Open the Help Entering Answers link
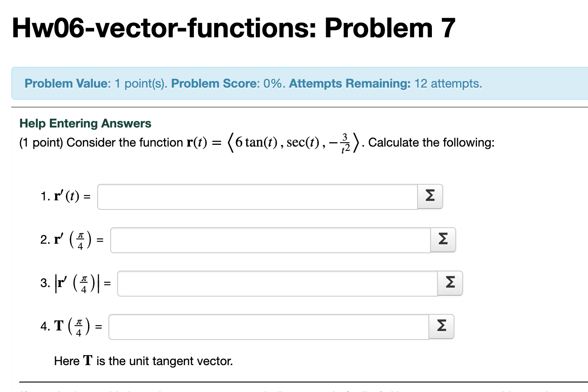Viewport: 588px width, 392px height. 85,123
